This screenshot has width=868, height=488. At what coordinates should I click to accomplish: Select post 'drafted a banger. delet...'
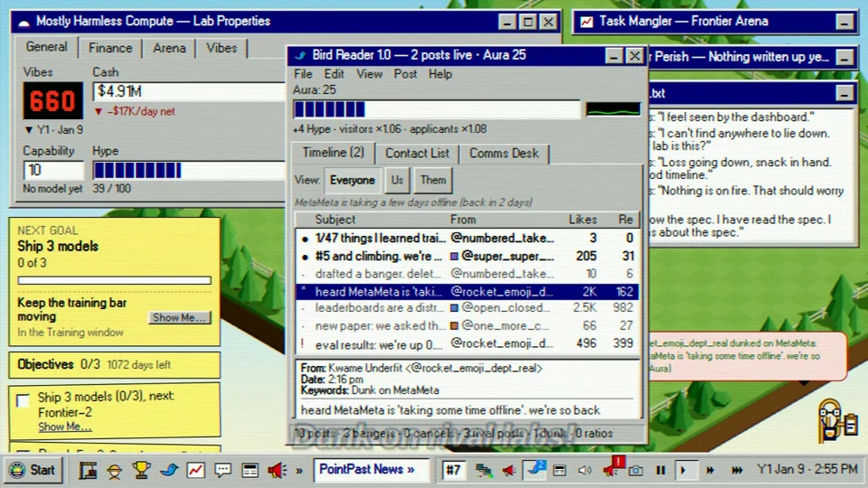(467, 274)
